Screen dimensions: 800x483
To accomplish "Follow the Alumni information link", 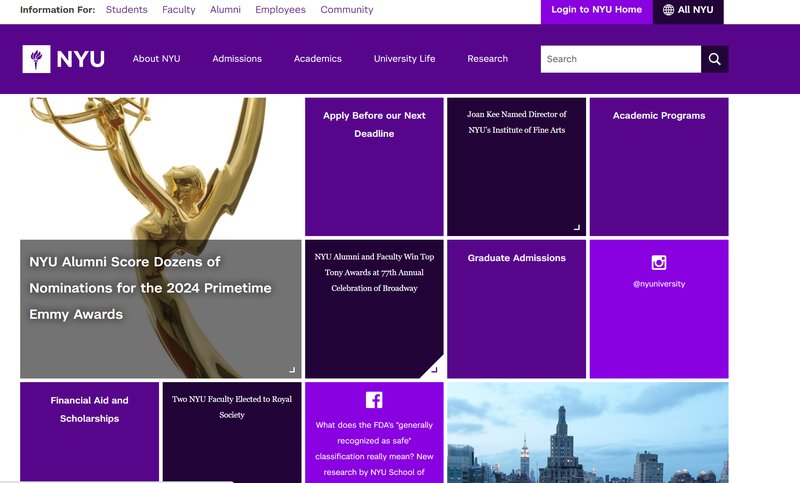I will pyautogui.click(x=225, y=10).
